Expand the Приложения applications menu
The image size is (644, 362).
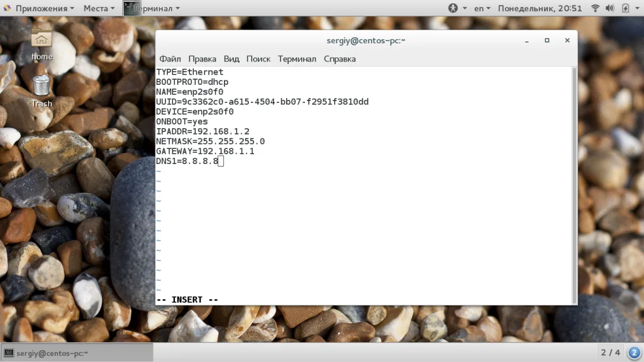(39, 8)
